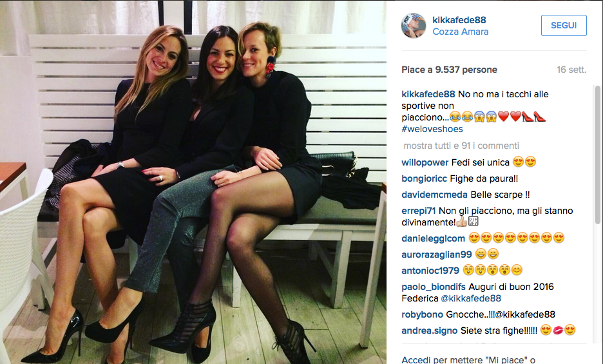Image resolution: width=603 pixels, height=364 pixels.
Task: Open errepi71's profile link
Action: 418,211
